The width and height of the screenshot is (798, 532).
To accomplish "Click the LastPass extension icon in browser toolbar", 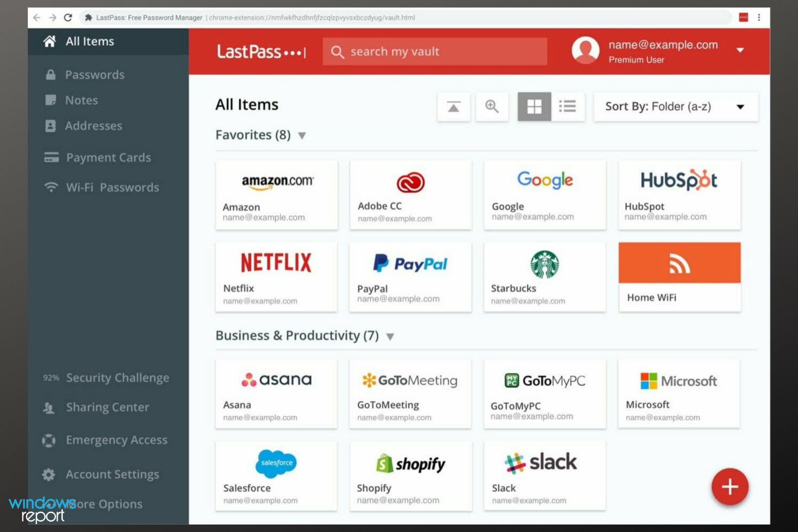I will click(744, 17).
